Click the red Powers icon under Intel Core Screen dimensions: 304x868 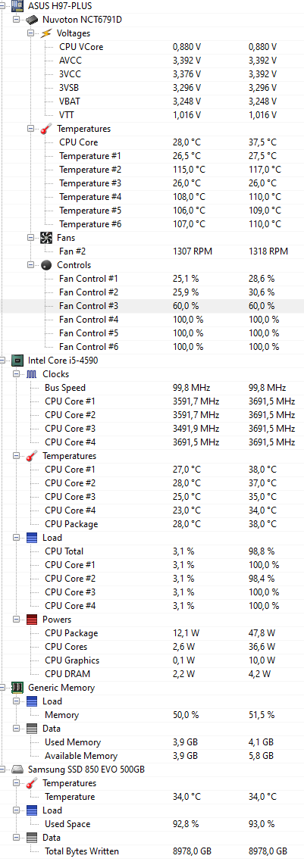click(32, 620)
